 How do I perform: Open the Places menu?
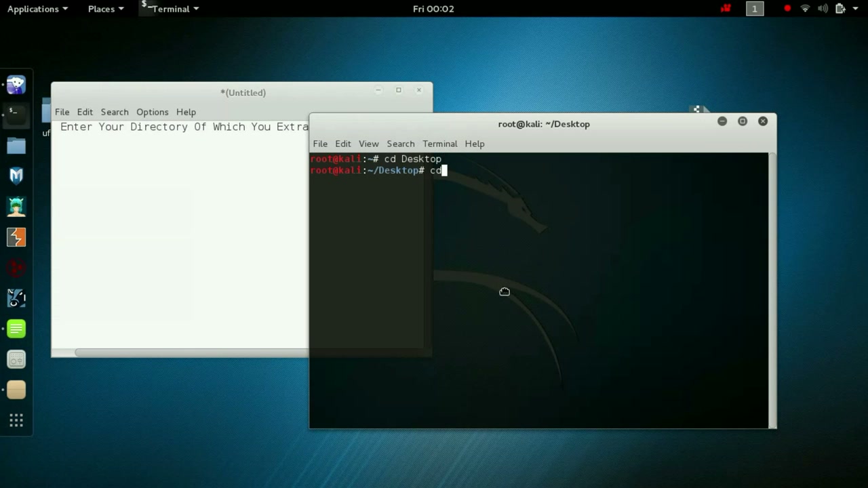point(106,9)
